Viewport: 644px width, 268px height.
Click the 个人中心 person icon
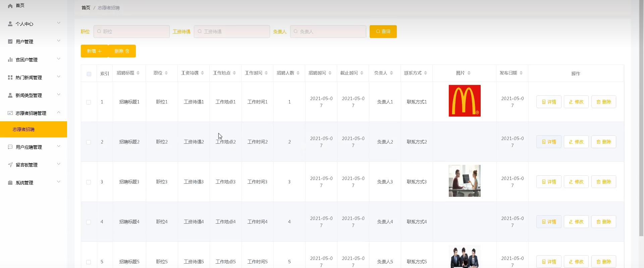coord(10,24)
